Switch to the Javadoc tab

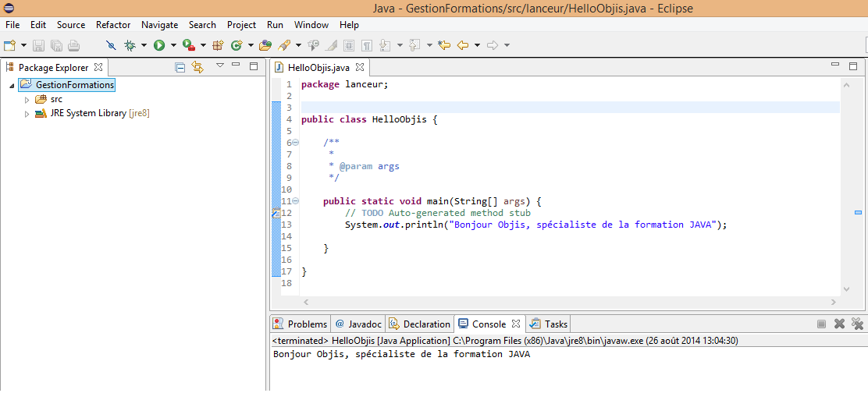click(358, 324)
